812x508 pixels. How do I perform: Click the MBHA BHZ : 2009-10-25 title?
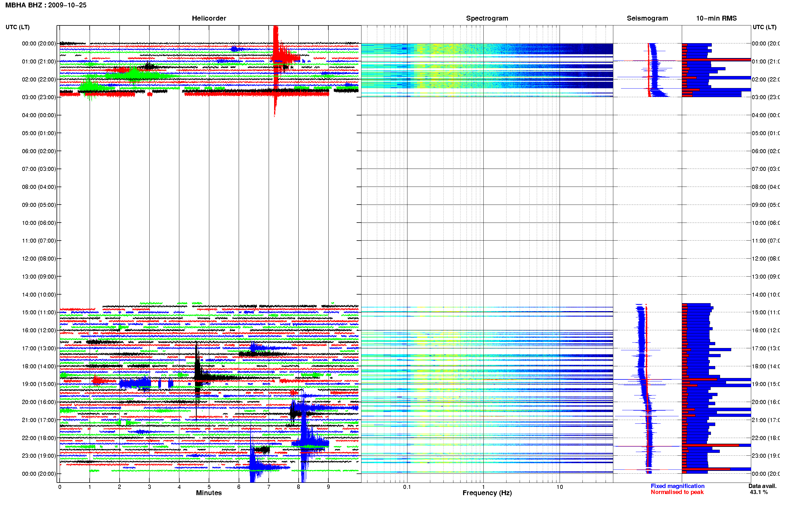pos(46,5)
